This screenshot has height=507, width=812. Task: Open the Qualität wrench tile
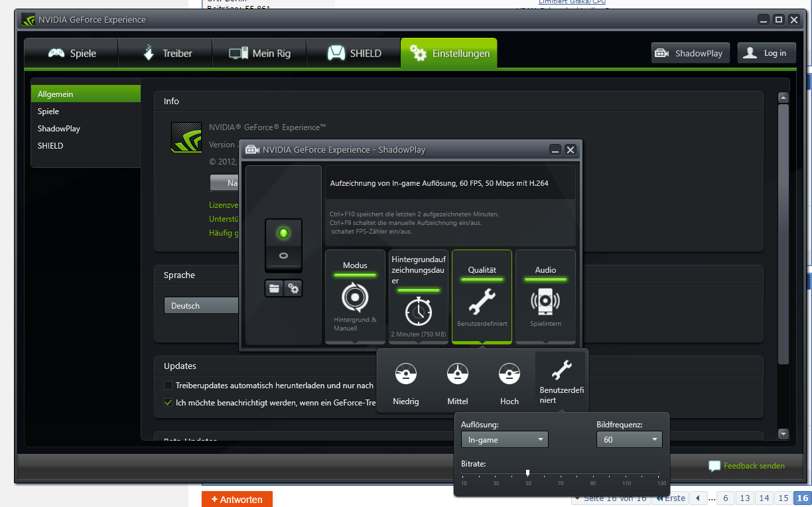pyautogui.click(x=482, y=297)
